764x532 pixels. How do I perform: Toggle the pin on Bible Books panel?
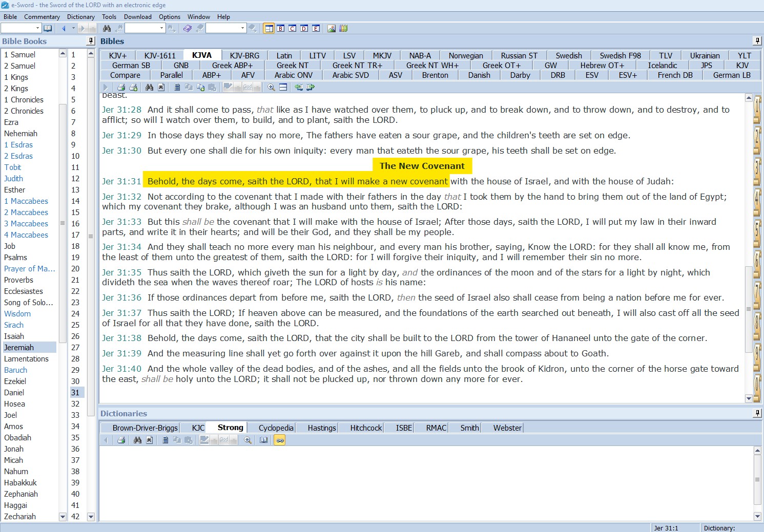click(91, 41)
